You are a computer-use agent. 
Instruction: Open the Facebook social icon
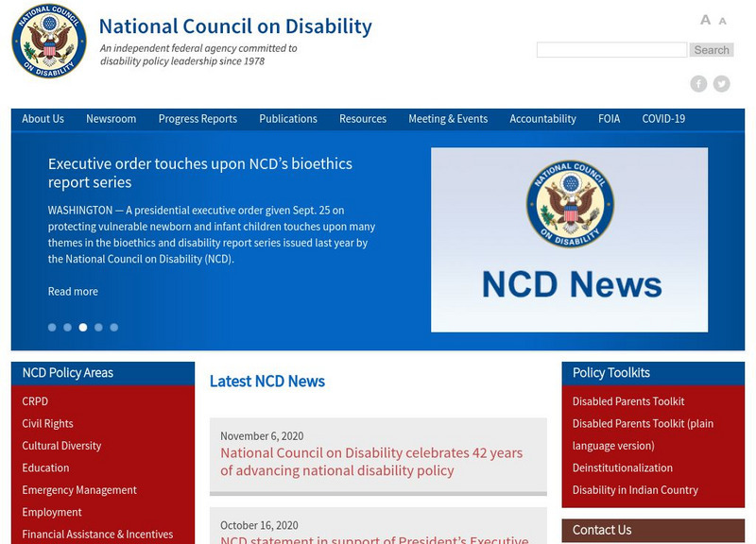click(x=698, y=84)
